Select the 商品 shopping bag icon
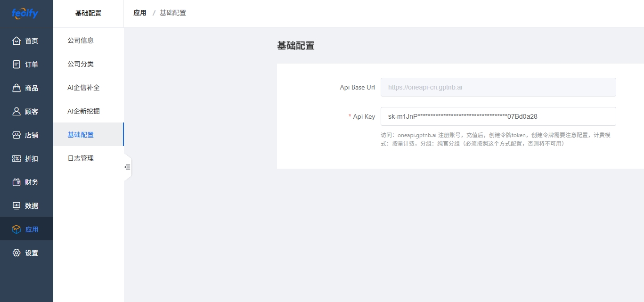This screenshot has height=302, width=644. pos(16,88)
